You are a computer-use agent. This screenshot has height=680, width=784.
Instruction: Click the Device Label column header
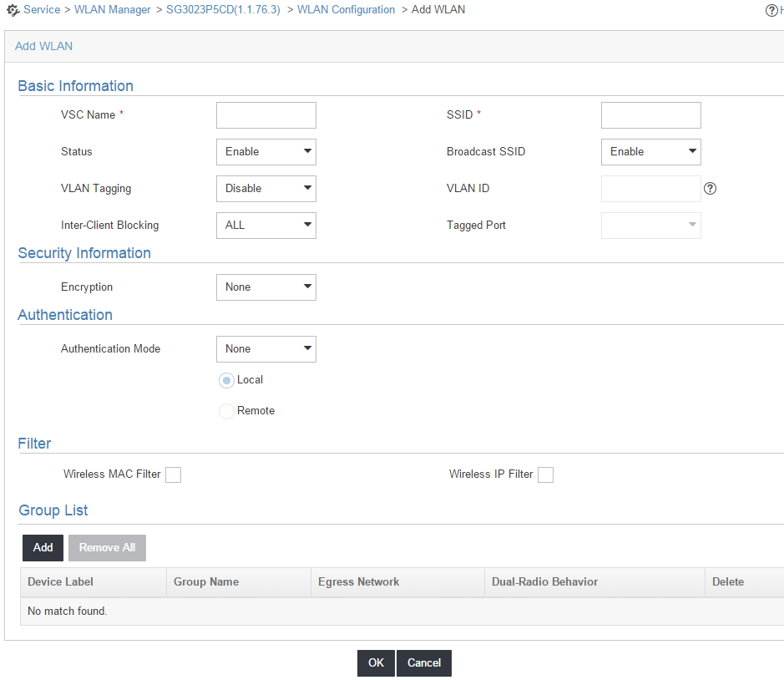coord(94,582)
